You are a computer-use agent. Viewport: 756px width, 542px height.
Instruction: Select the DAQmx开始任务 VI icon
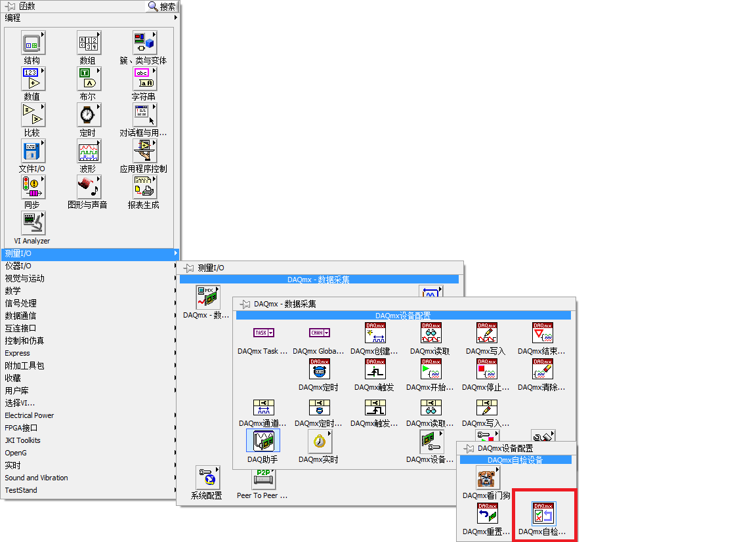click(431, 369)
